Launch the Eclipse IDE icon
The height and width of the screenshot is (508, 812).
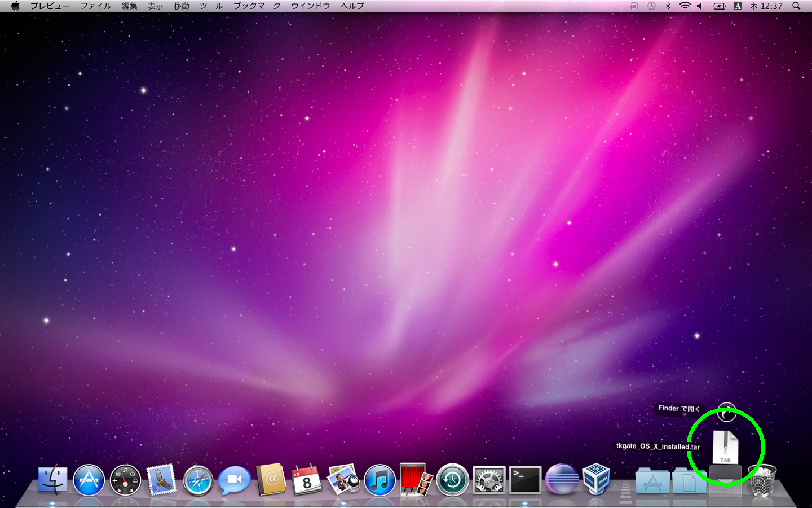(562, 480)
